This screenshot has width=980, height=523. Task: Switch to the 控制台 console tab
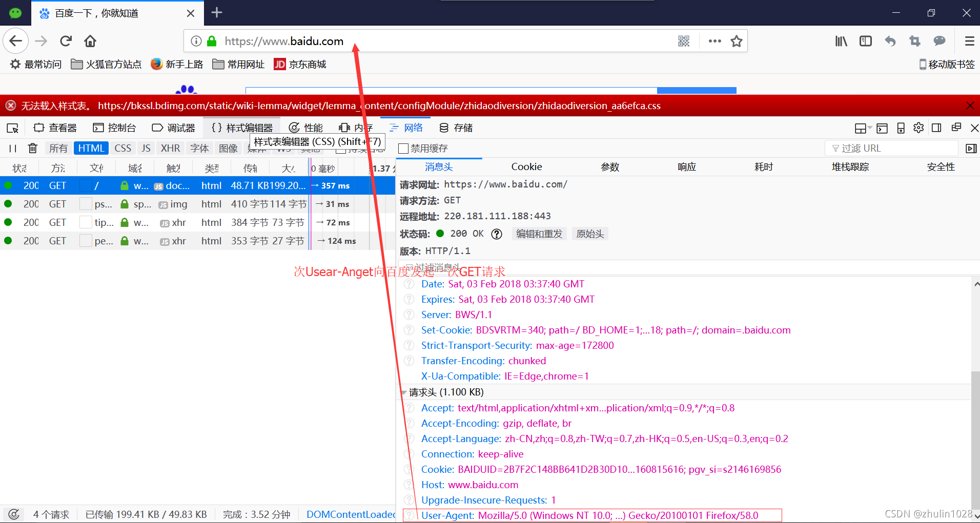click(x=114, y=128)
